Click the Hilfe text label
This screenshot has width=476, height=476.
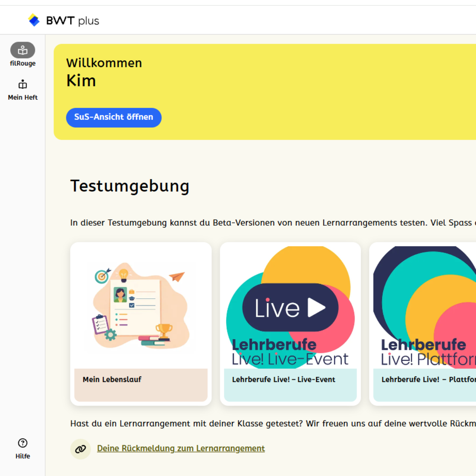click(23, 456)
